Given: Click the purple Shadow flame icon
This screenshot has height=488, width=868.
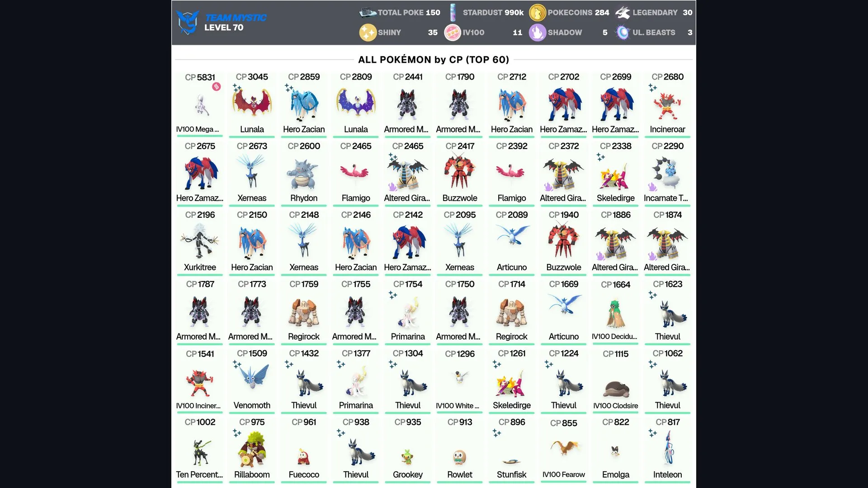Looking at the screenshot, I should tap(538, 33).
